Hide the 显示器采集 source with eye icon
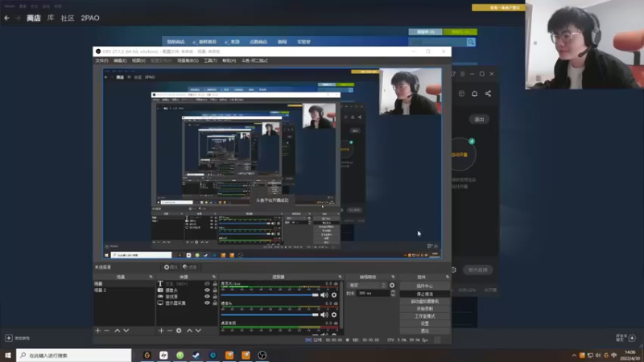Image resolution: width=644 pixels, height=362 pixels. pos(207,303)
